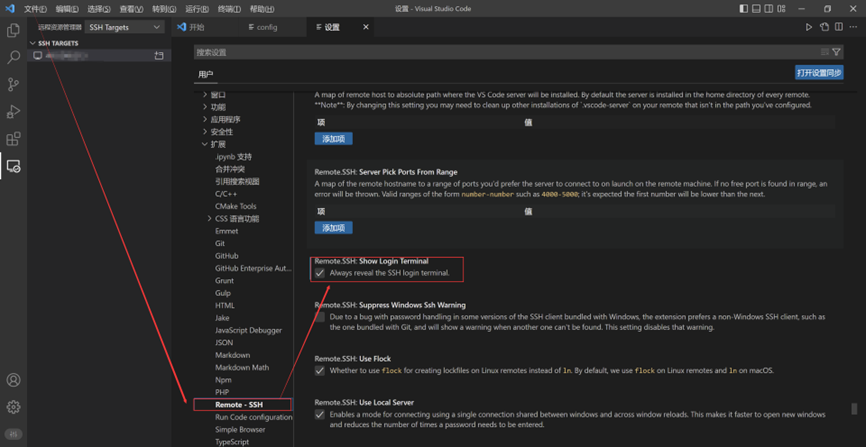Select JavaScript Debugger in settings tree

pyautogui.click(x=249, y=330)
